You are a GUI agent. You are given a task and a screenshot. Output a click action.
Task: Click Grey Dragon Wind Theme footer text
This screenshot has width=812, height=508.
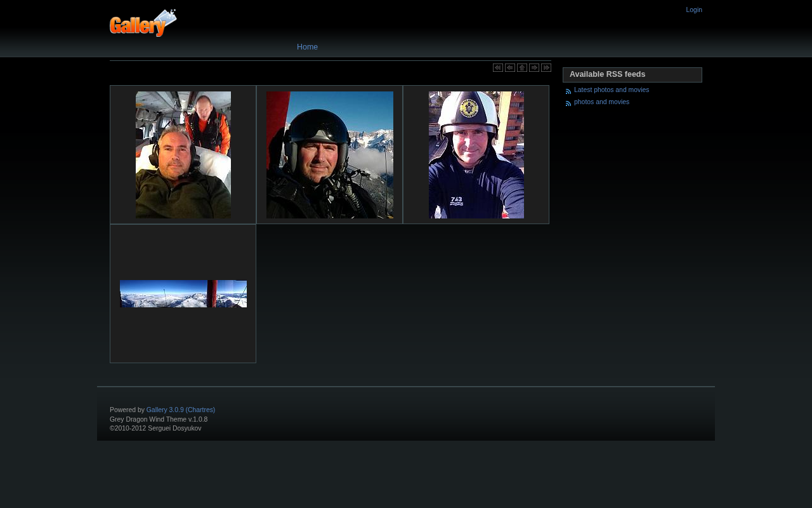click(x=159, y=420)
